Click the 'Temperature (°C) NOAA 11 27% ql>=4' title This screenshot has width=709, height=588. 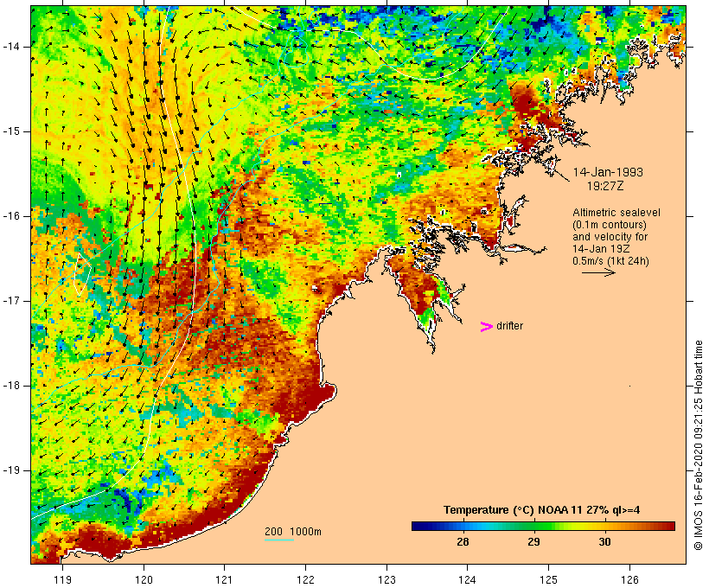pyautogui.click(x=542, y=510)
